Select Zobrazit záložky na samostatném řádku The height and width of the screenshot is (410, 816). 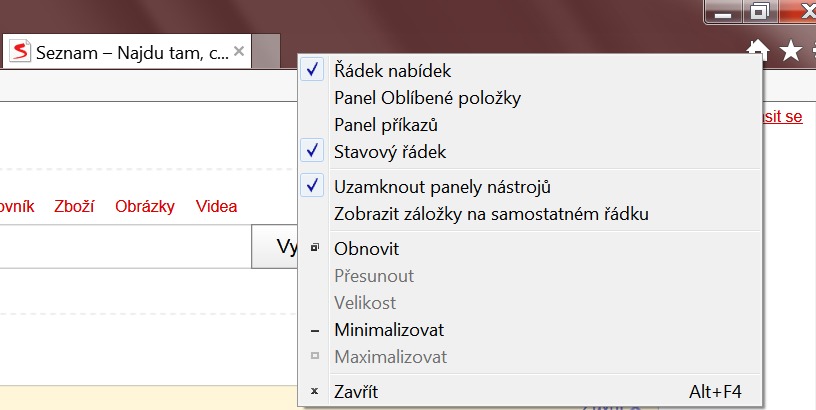click(492, 213)
